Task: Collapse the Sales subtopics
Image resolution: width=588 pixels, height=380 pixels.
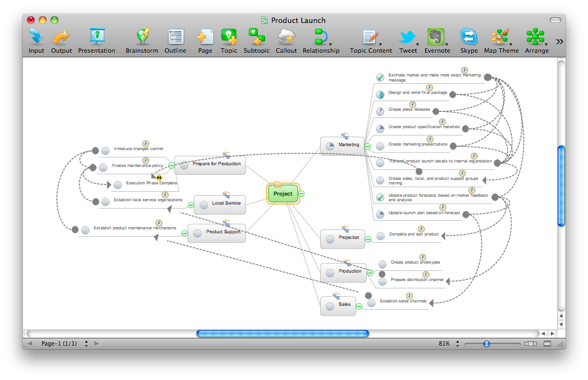Action: (359, 306)
